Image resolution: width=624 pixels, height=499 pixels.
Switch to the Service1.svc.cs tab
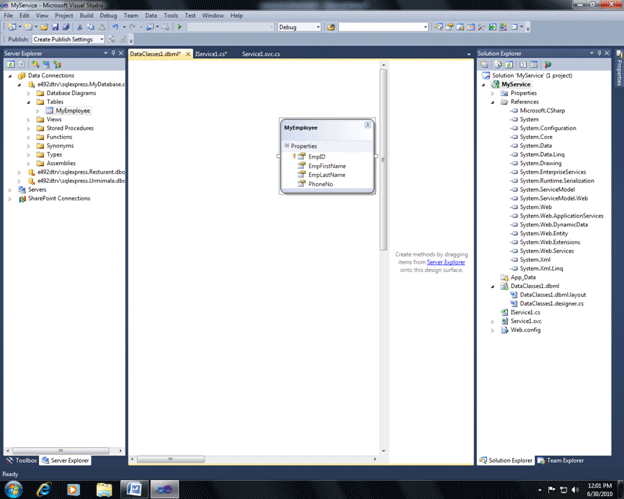261,54
